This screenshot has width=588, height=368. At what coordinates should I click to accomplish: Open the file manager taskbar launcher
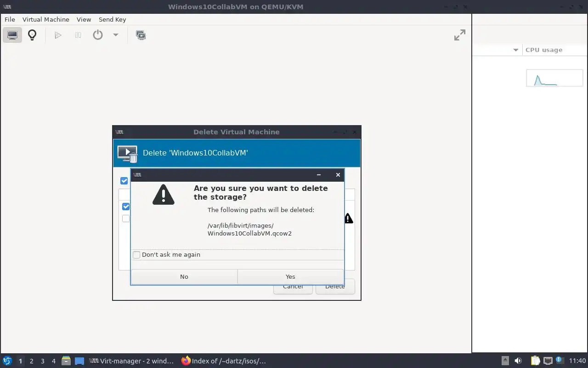[x=66, y=361]
